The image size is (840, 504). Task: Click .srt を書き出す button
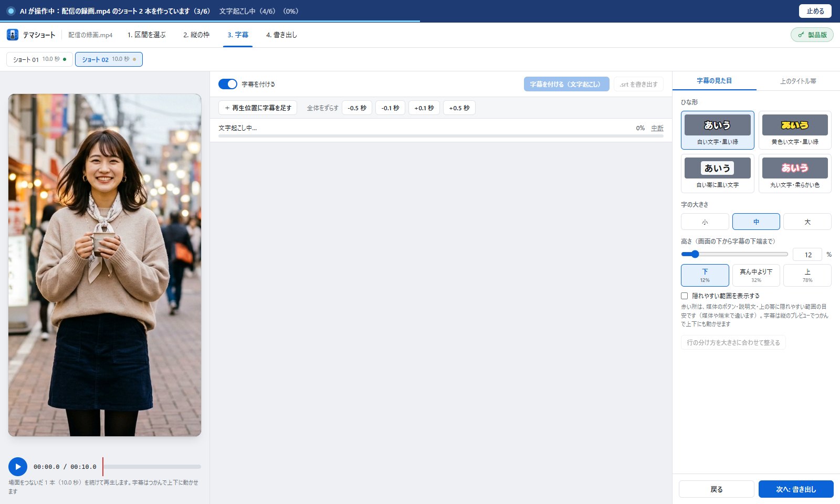click(638, 84)
